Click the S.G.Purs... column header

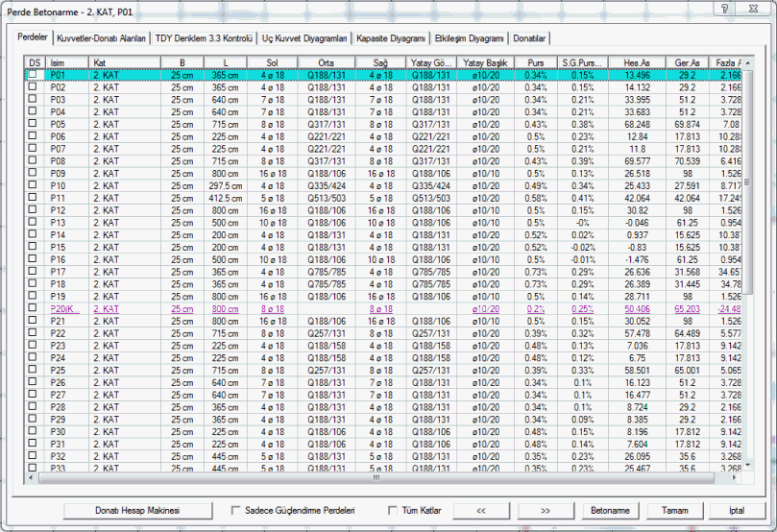tap(582, 62)
